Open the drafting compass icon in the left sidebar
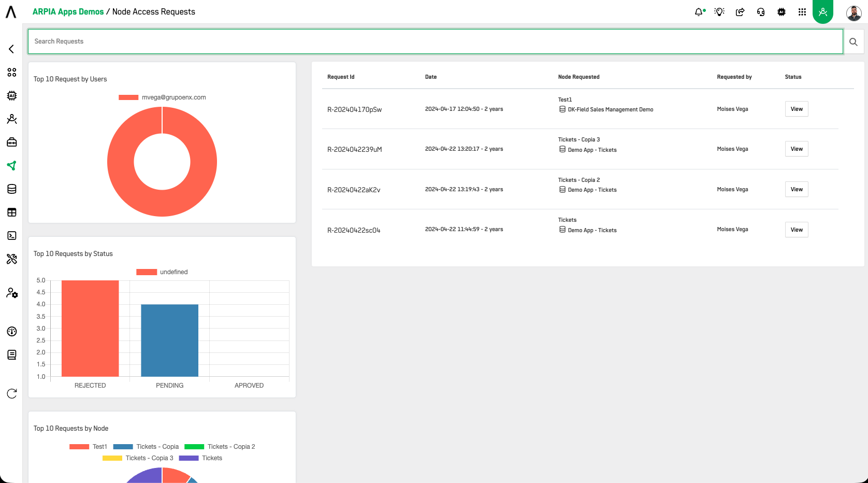Image resolution: width=868 pixels, height=483 pixels. 12,119
